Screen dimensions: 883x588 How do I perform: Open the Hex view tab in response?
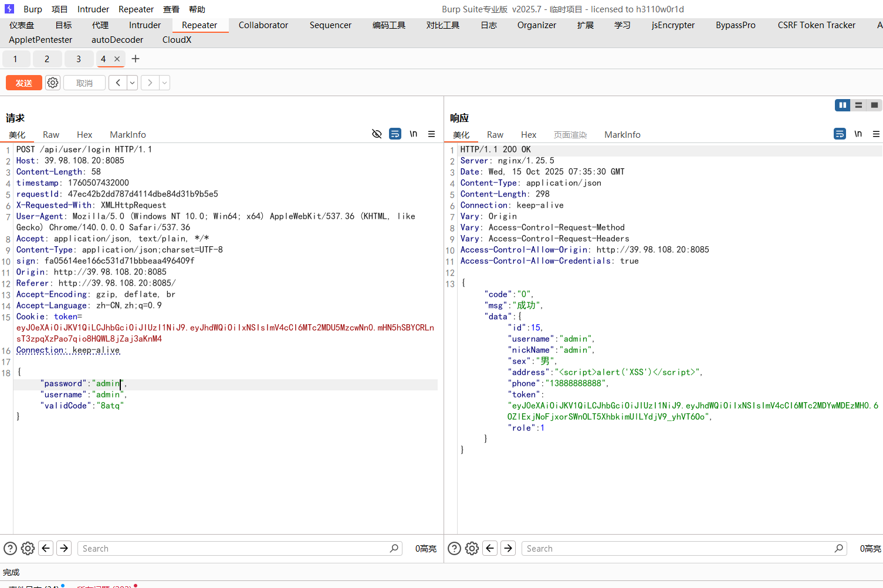click(528, 135)
